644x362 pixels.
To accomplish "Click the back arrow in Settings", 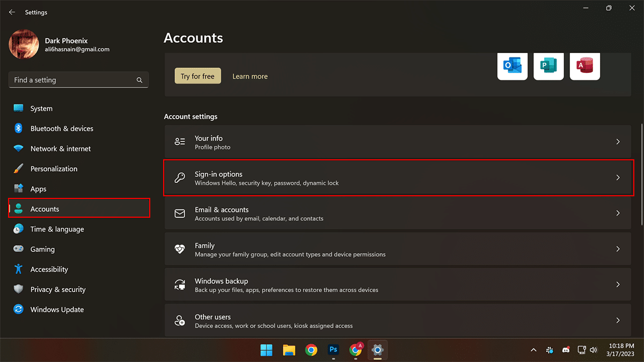I will [x=12, y=12].
